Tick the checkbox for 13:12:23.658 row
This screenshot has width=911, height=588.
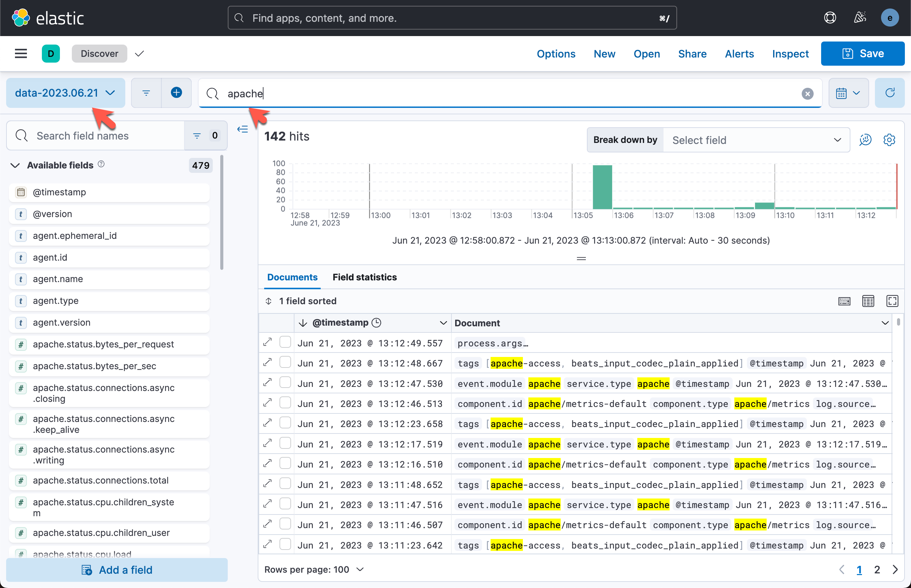click(285, 423)
